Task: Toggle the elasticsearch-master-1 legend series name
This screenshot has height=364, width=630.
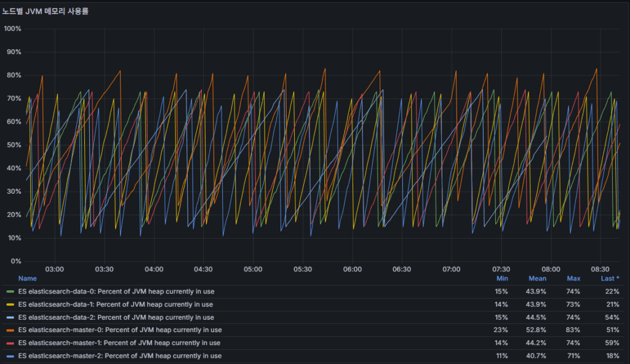Action: (119, 343)
